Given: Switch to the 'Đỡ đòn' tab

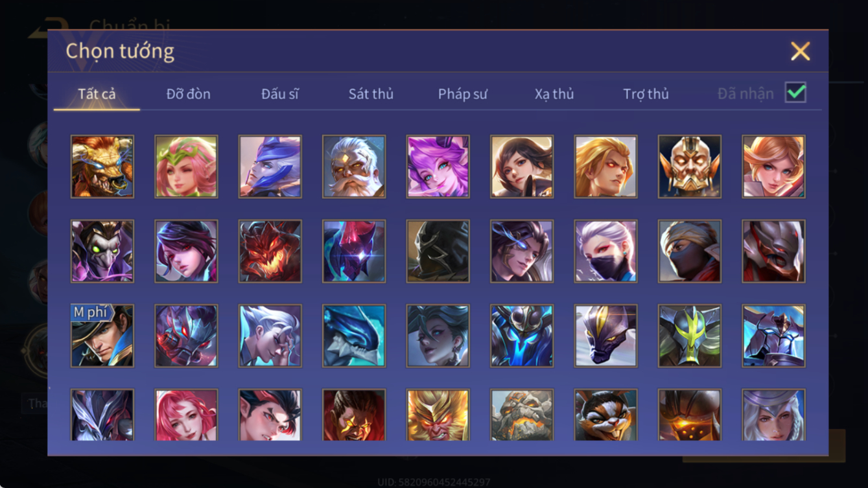Looking at the screenshot, I should click(x=189, y=94).
